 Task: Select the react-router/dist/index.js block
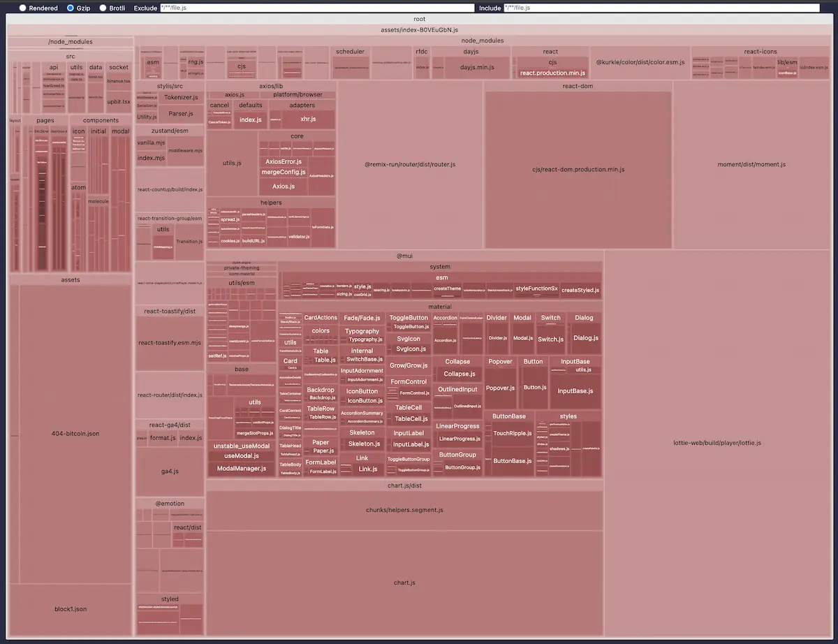(x=170, y=395)
